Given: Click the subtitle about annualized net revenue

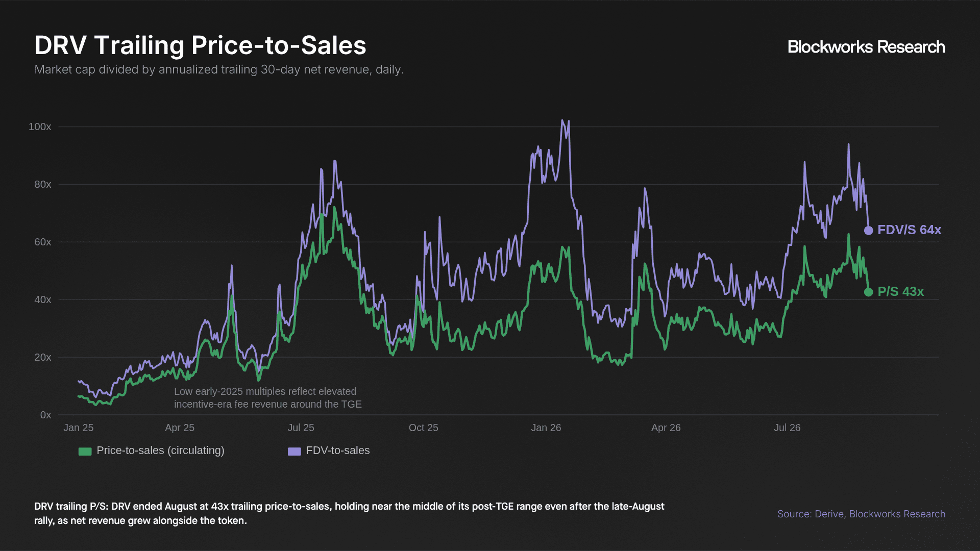Looking at the screenshot, I should click(219, 69).
